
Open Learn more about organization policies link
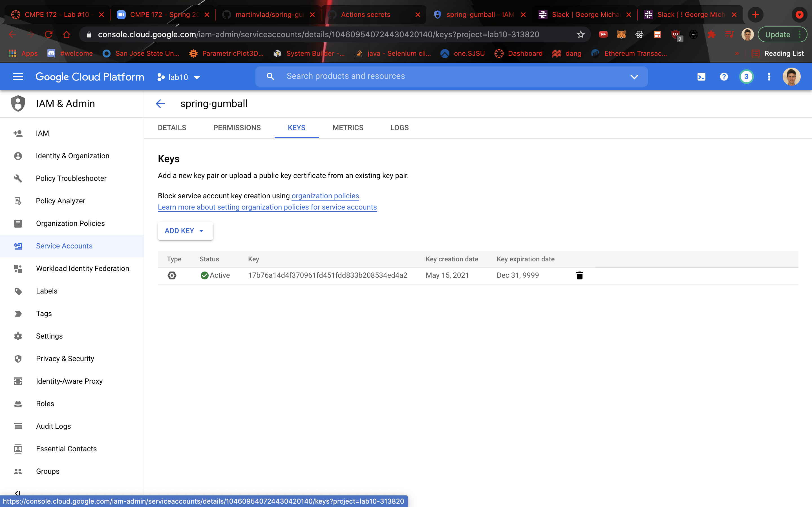(267, 207)
